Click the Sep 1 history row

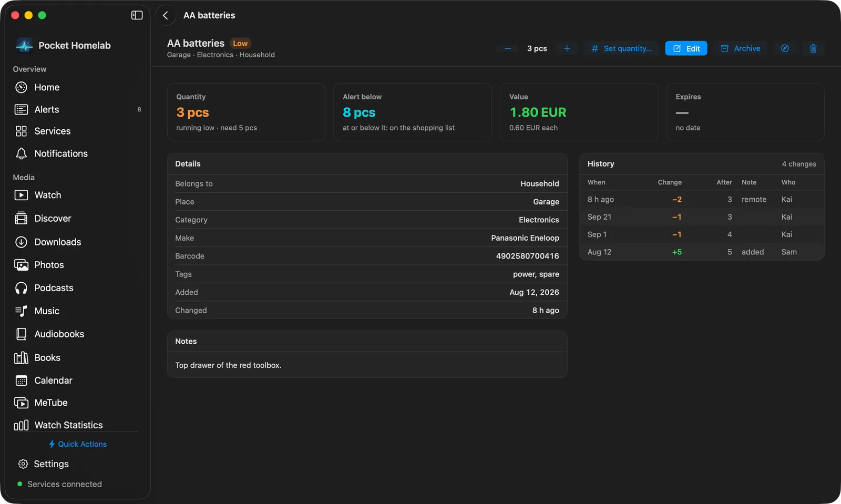click(702, 234)
